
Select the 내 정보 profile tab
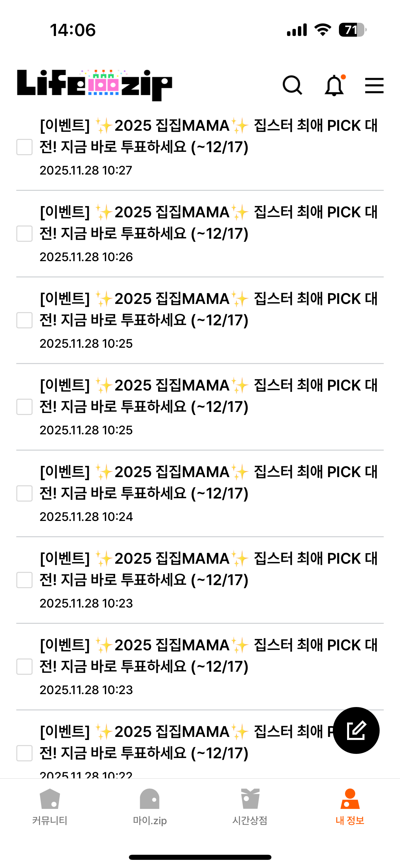(x=350, y=807)
